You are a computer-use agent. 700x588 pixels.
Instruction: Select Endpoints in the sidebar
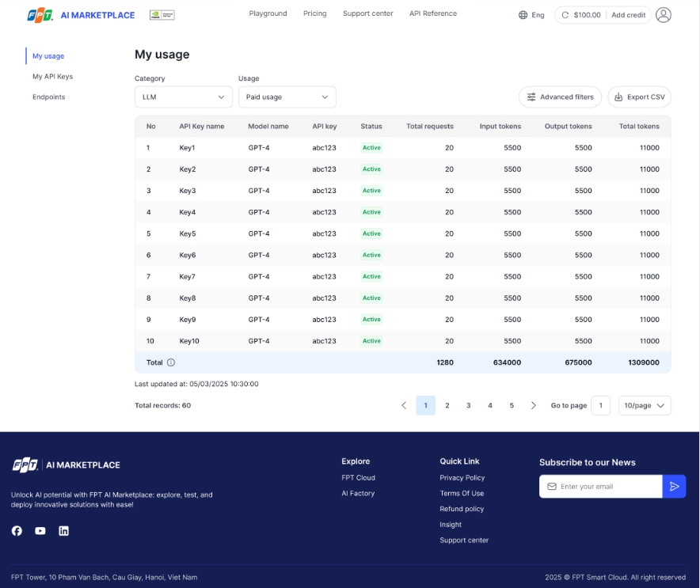(x=48, y=97)
